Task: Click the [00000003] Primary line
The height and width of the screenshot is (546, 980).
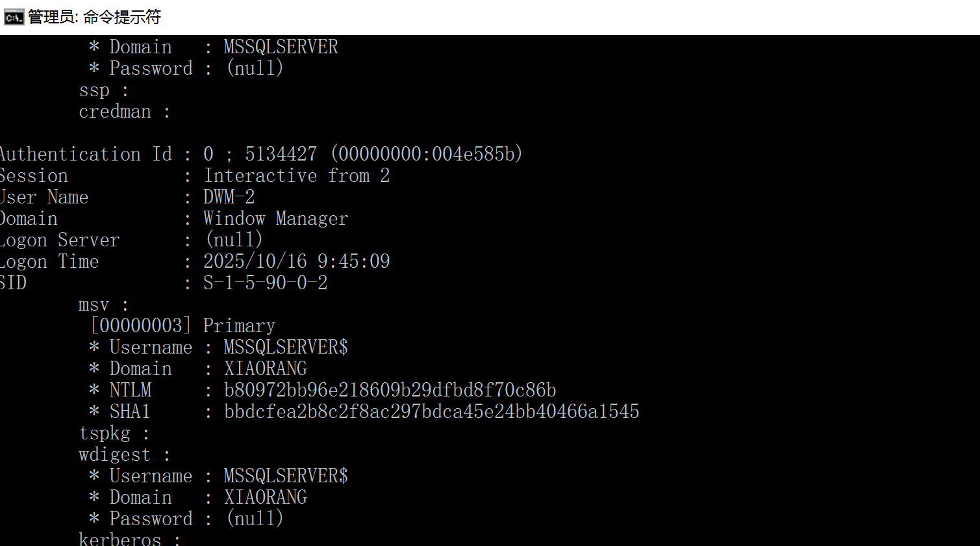Action: 183,326
